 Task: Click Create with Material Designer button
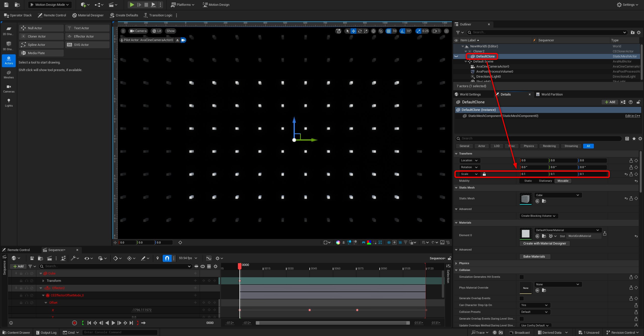[x=545, y=243]
